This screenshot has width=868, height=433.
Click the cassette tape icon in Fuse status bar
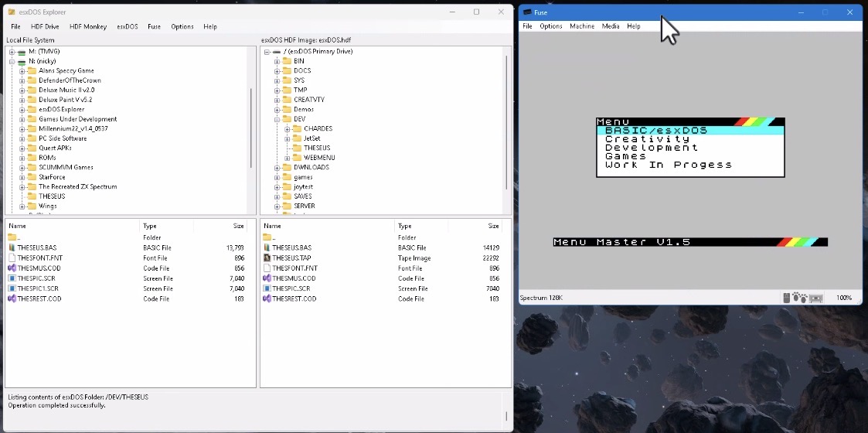(815, 298)
